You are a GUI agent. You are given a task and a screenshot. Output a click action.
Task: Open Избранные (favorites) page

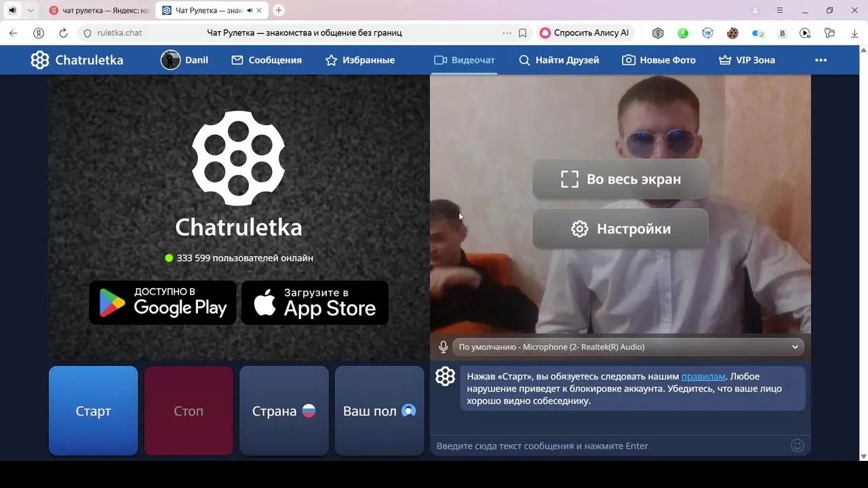(360, 60)
